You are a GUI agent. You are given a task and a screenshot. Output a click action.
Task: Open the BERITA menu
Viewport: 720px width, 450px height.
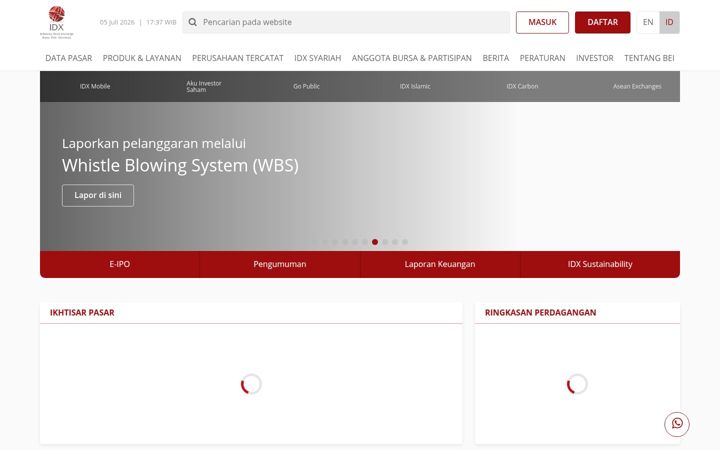click(496, 58)
